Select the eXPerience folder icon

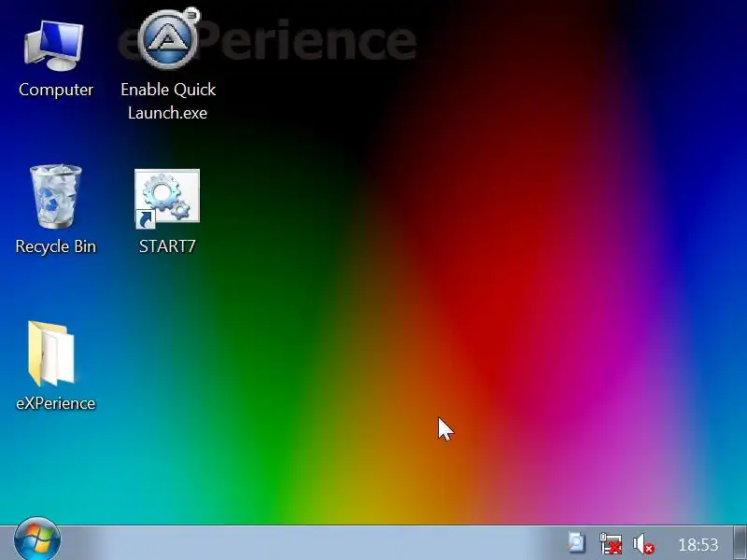[x=51, y=354]
